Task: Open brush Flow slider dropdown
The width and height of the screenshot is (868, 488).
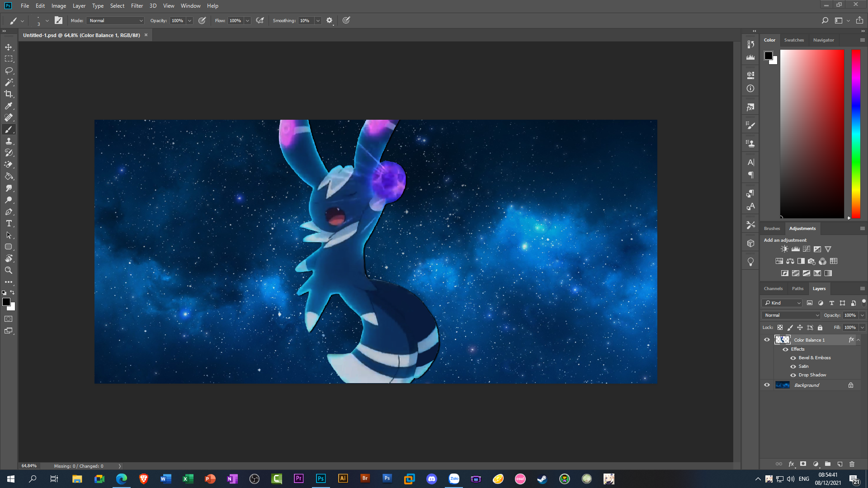Action: tap(247, 20)
